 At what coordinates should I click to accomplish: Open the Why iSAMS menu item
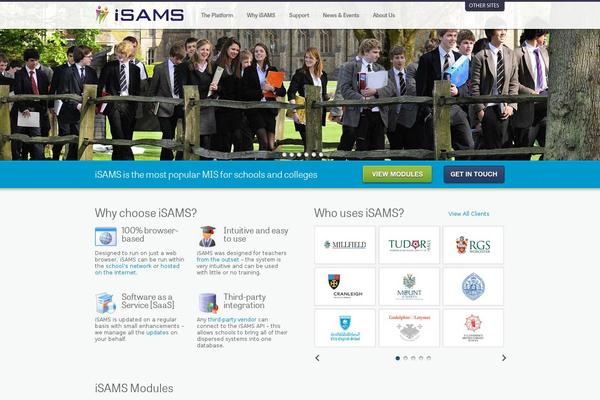(x=261, y=15)
